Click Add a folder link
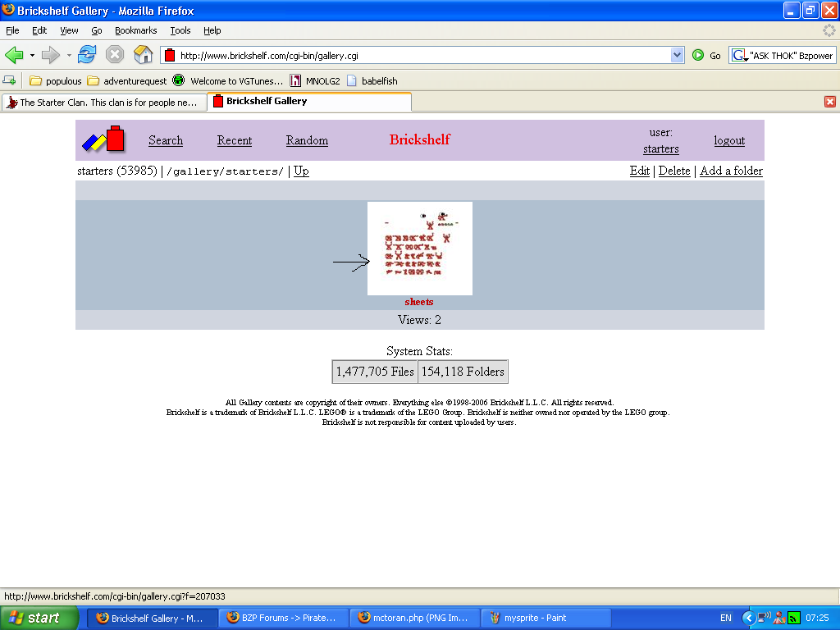The width and height of the screenshot is (840, 630). pos(731,171)
